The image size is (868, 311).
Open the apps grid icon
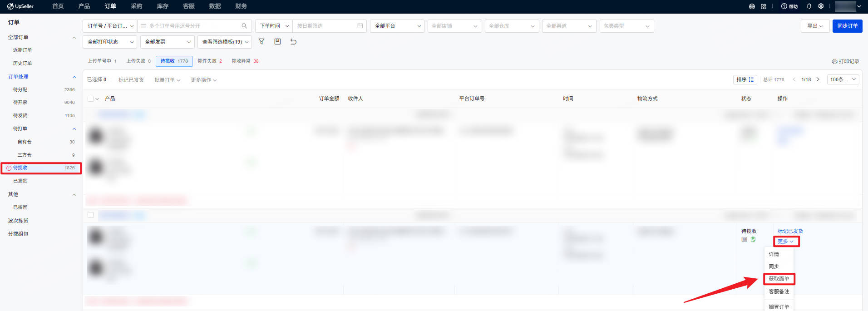tap(764, 6)
